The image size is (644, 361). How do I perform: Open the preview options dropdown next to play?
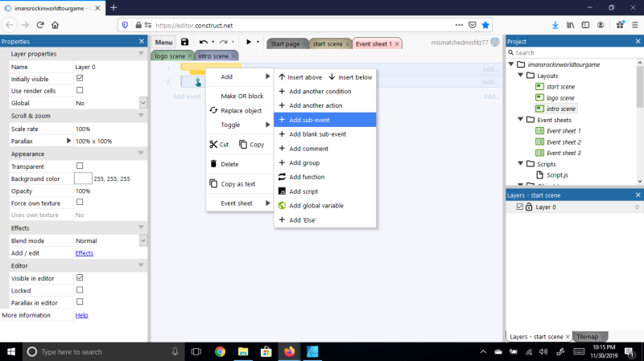click(258, 42)
